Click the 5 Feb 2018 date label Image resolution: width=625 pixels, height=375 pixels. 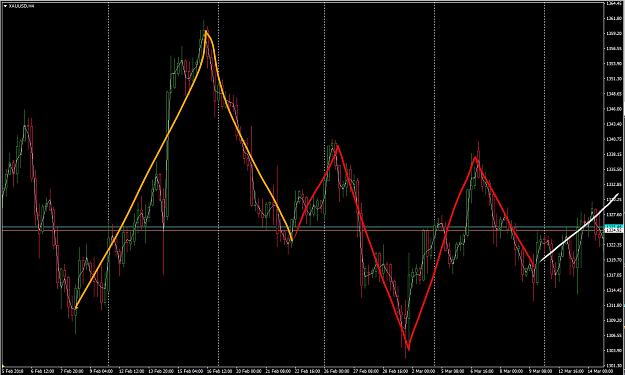[x=13, y=371]
